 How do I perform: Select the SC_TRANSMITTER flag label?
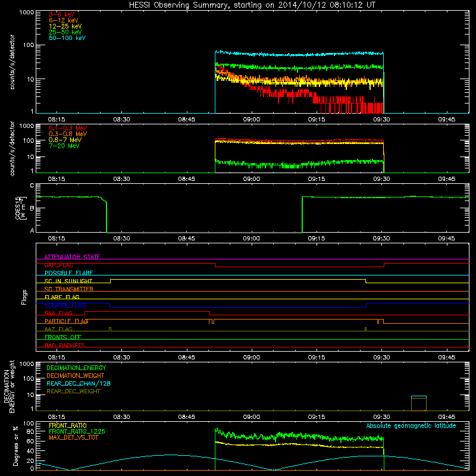tap(69, 289)
